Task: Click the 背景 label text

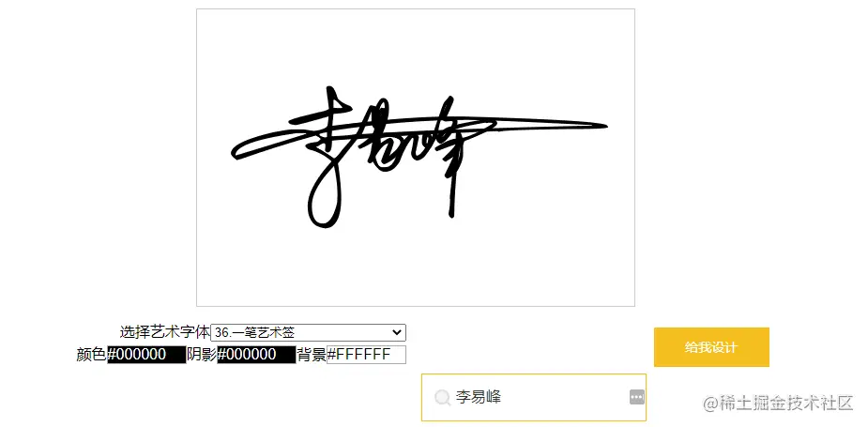Action: point(312,355)
